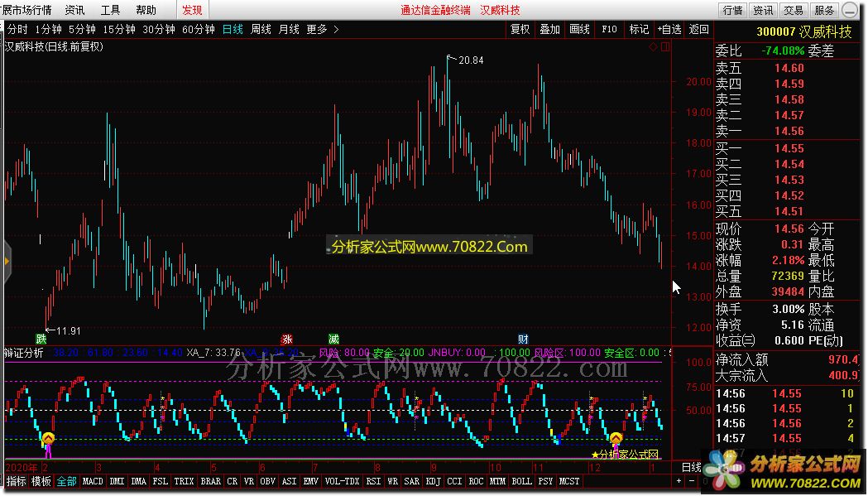
Task: Open the 帮助 menu
Action: [146, 10]
